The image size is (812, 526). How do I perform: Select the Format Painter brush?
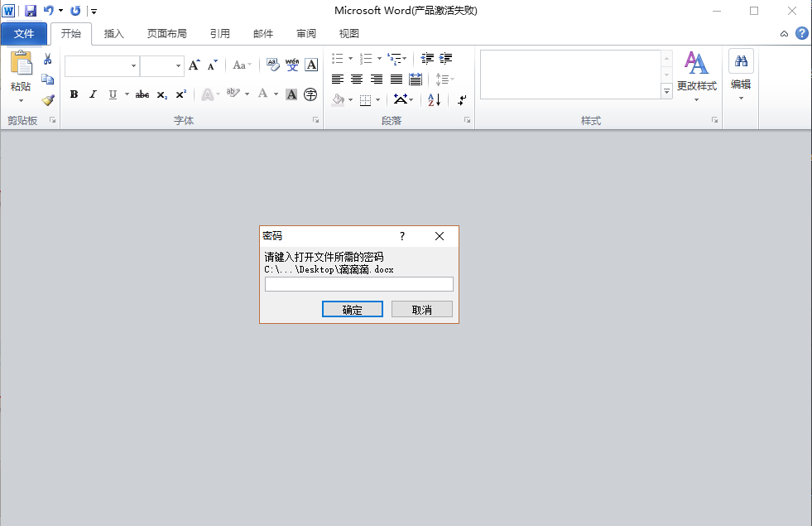48,99
